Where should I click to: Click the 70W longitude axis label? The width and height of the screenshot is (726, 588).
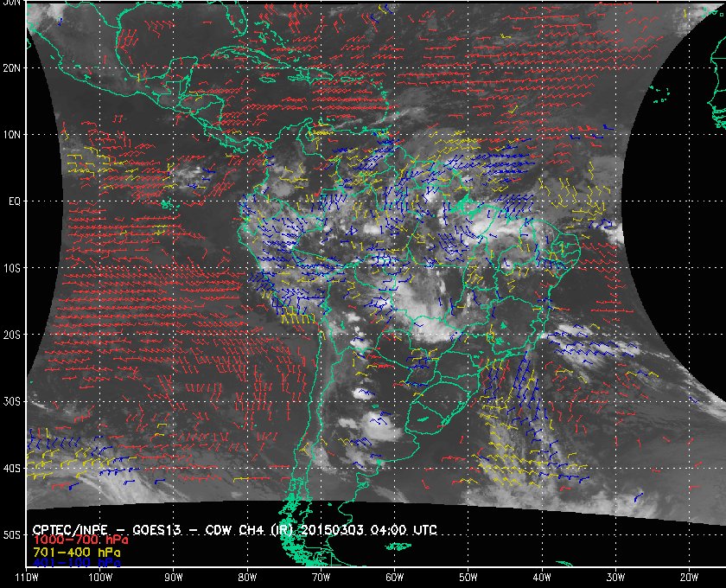pyautogui.click(x=321, y=578)
